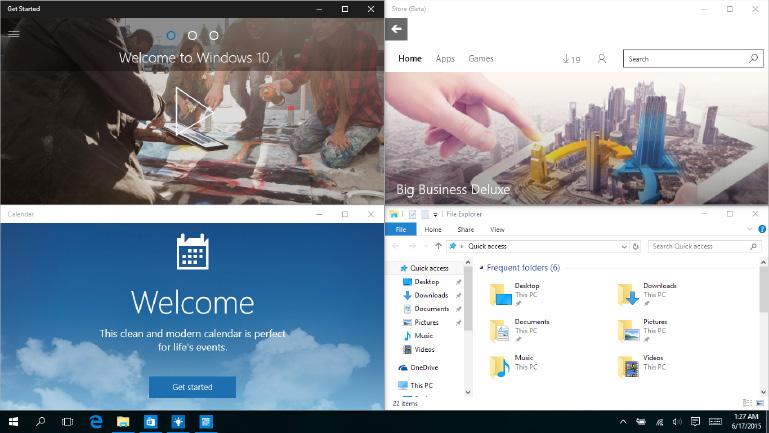
Task: Open the Games tab in Store
Action: coord(481,58)
